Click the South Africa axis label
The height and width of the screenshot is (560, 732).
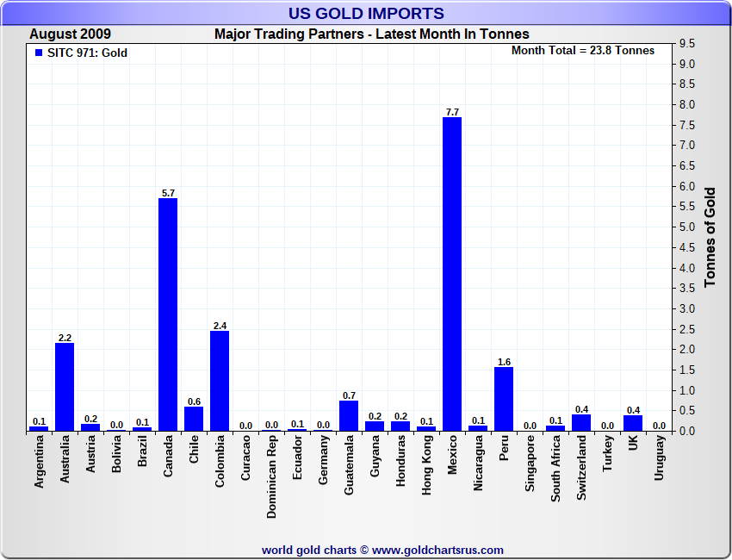point(555,469)
